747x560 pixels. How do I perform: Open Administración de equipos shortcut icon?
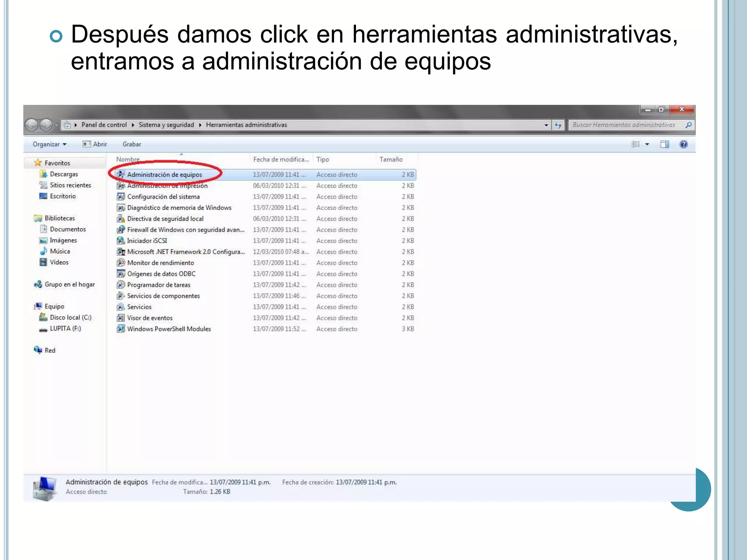[120, 175]
